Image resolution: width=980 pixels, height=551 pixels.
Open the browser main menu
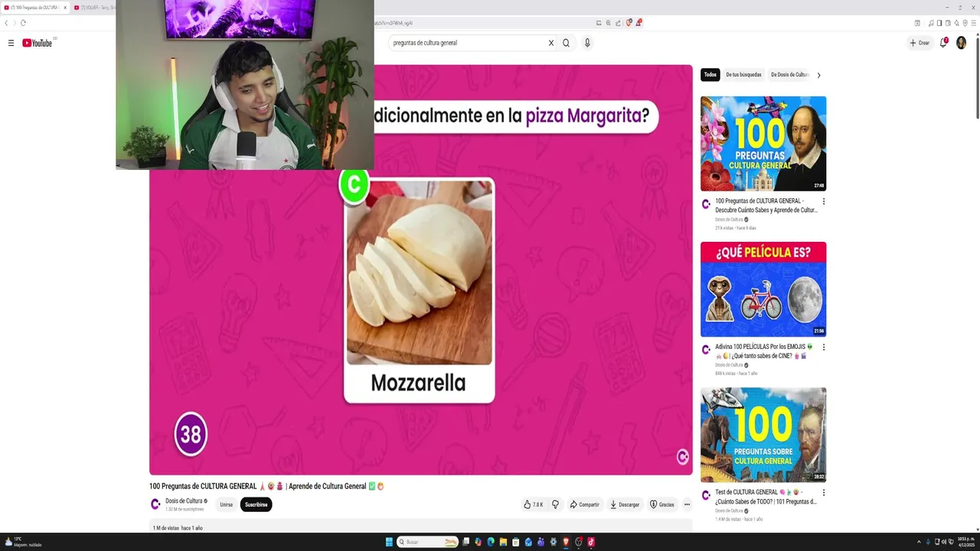pos(974,23)
